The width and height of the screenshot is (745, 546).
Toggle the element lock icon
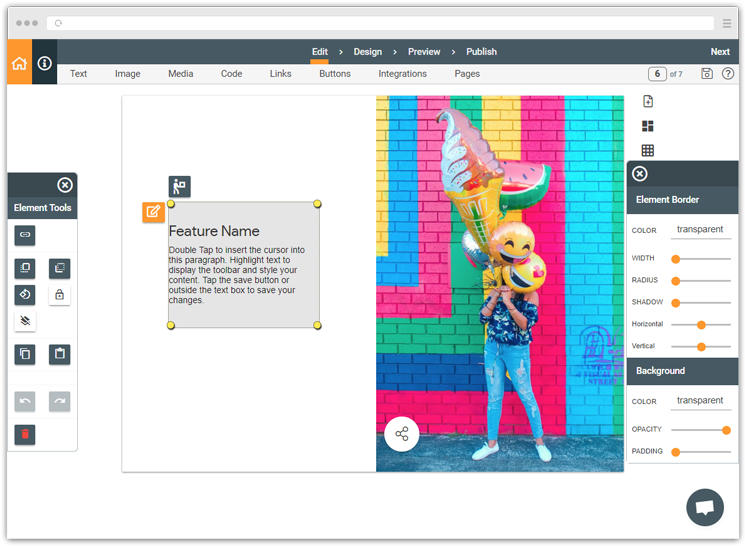click(x=60, y=295)
